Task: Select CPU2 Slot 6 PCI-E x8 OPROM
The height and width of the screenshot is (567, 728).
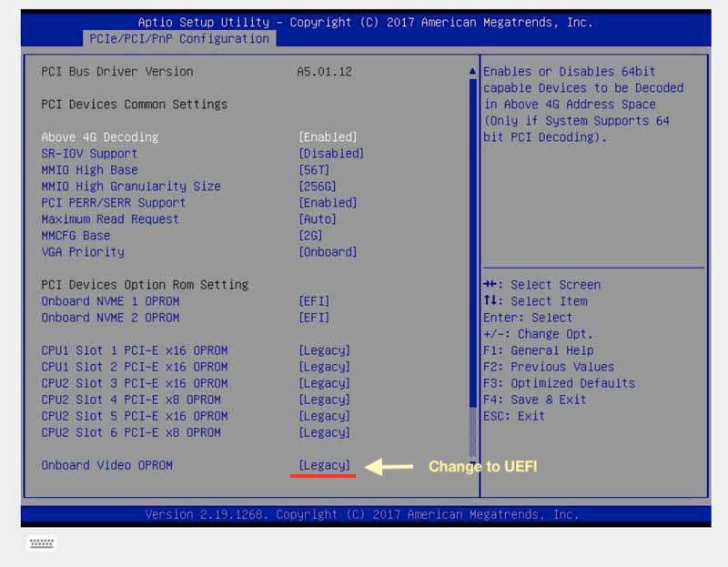Action: 131,432
